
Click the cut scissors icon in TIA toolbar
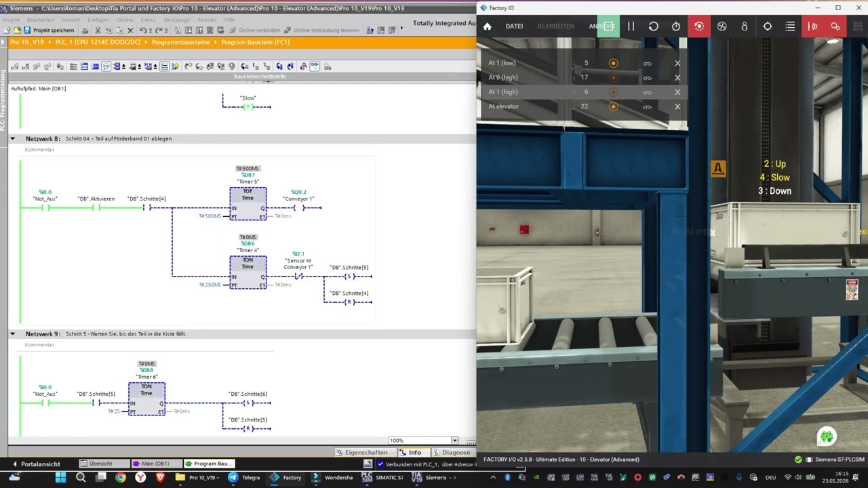98,30
